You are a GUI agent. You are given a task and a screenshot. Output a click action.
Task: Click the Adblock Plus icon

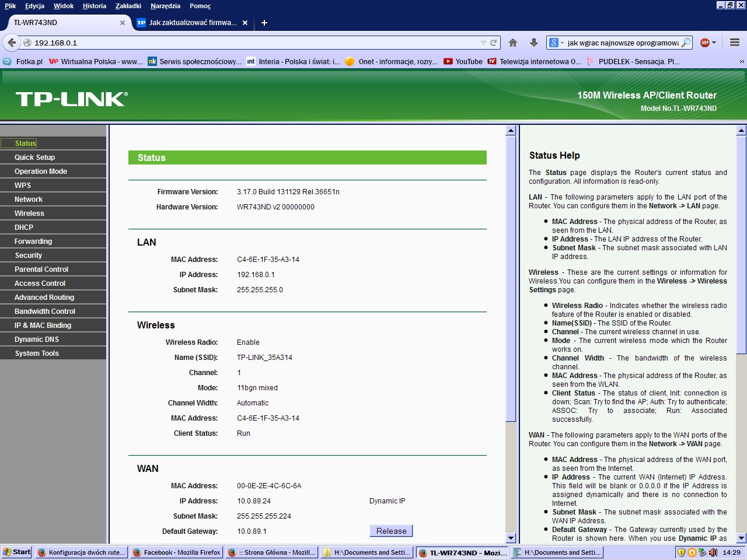[x=705, y=43]
